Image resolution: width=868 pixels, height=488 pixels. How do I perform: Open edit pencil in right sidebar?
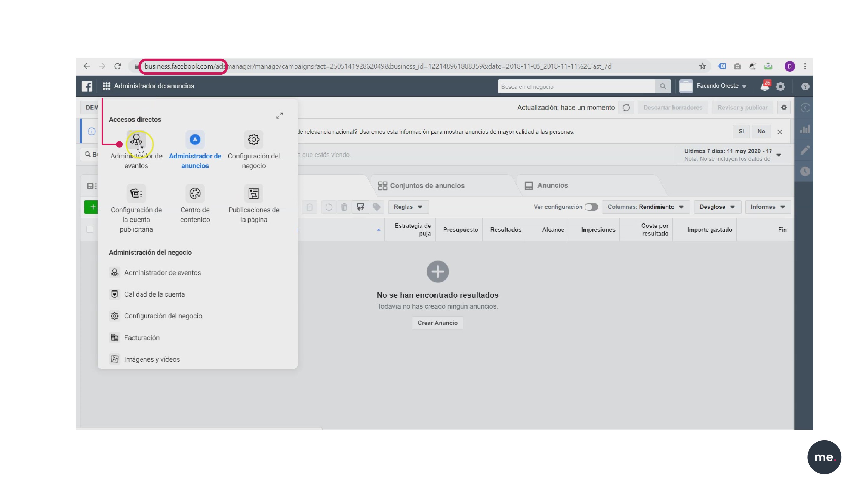(805, 150)
